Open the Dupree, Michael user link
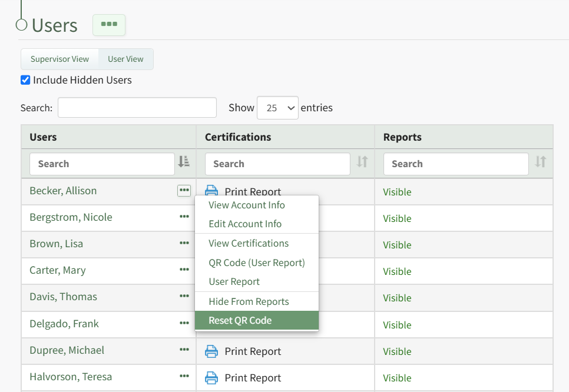This screenshot has height=392, width=569. pyautogui.click(x=67, y=350)
